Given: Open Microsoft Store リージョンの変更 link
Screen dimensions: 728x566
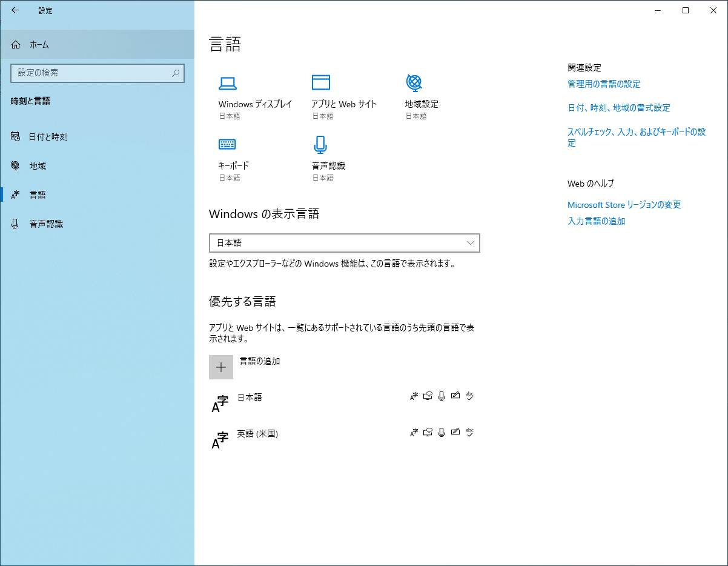Looking at the screenshot, I should click(624, 205).
